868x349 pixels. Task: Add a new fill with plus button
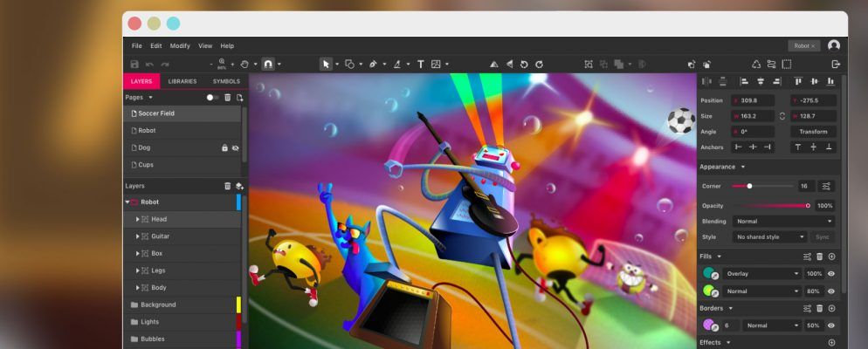point(831,257)
